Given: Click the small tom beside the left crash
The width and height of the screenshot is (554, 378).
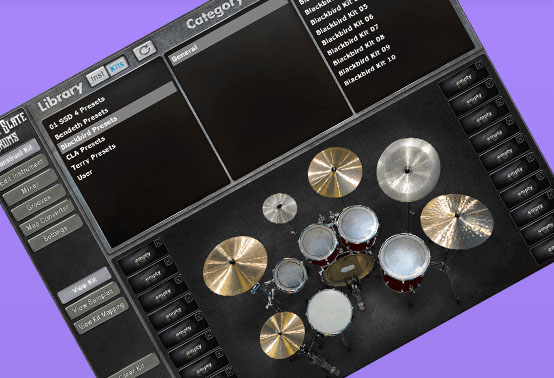Looking at the screenshot, I should click(290, 275).
